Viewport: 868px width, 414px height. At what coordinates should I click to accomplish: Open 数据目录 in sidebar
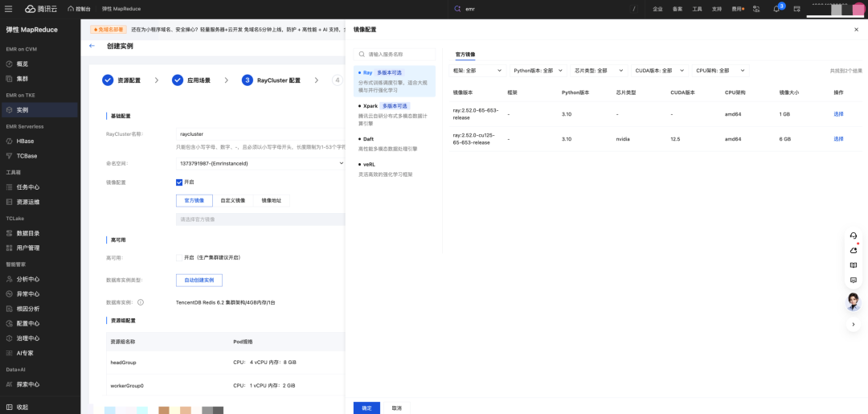(x=27, y=233)
